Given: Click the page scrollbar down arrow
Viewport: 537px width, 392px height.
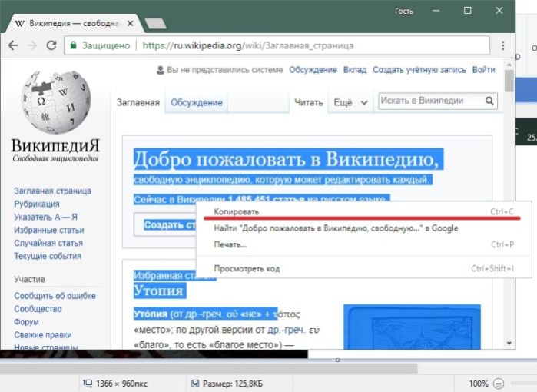Looking at the screenshot, I should click(509, 344).
